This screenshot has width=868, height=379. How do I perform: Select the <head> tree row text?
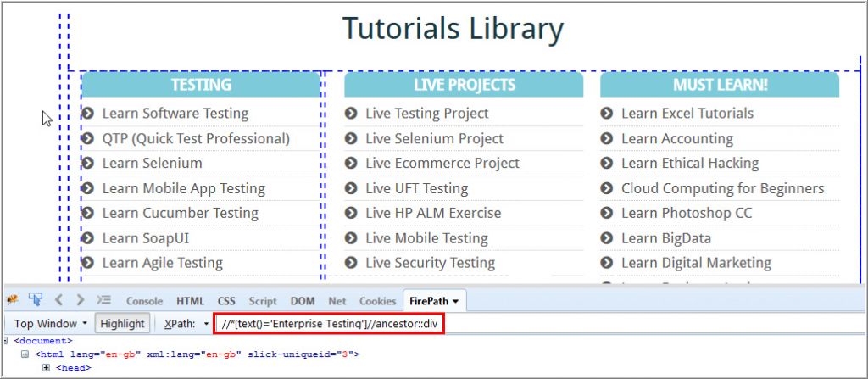coord(74,367)
